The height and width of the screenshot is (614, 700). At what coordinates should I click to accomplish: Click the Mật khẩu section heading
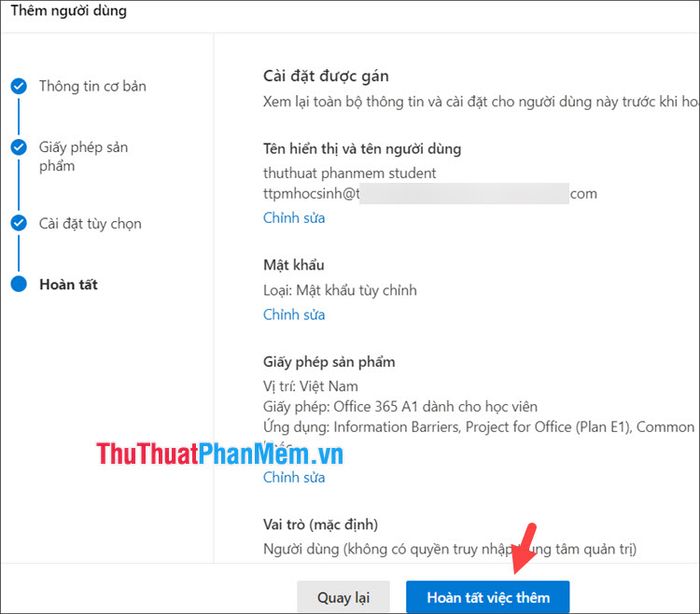click(x=294, y=265)
